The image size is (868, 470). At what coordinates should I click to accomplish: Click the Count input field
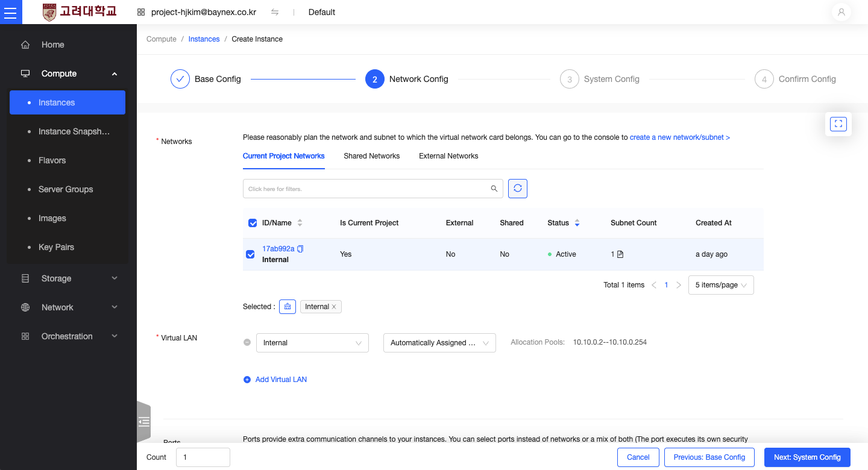point(203,457)
